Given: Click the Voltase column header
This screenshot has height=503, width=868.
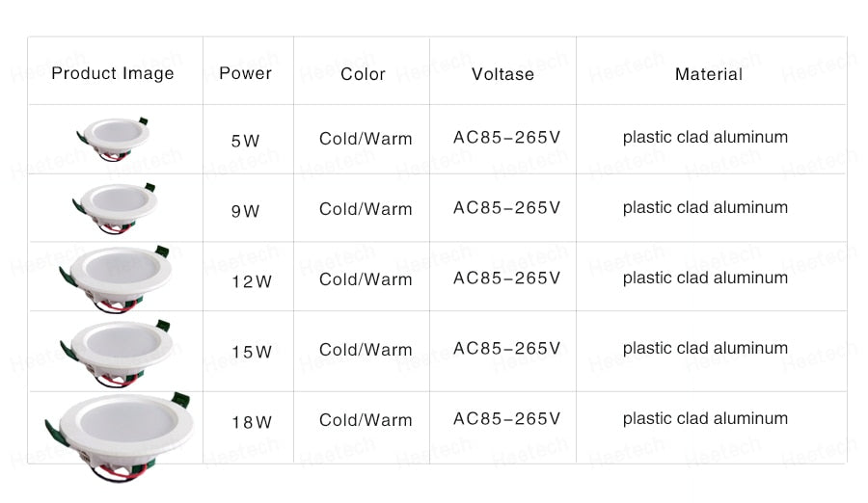Looking at the screenshot, I should click(x=502, y=74).
